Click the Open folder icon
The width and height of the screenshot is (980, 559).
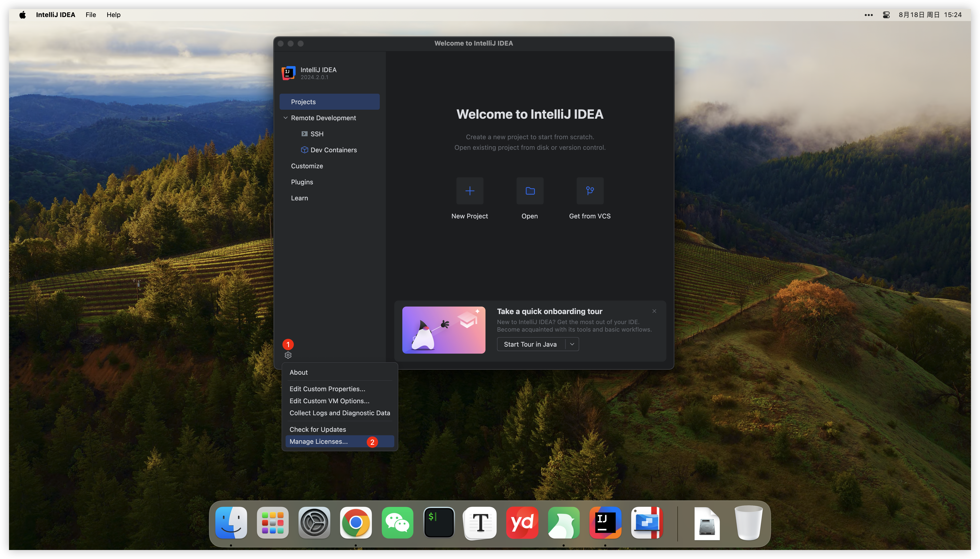coord(530,191)
